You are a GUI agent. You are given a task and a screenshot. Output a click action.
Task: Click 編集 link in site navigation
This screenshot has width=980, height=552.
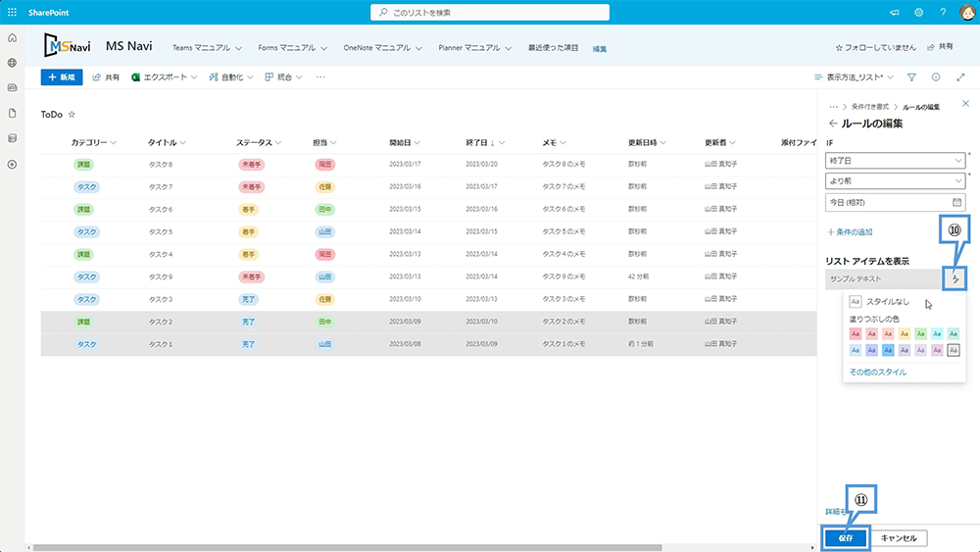pos(600,49)
